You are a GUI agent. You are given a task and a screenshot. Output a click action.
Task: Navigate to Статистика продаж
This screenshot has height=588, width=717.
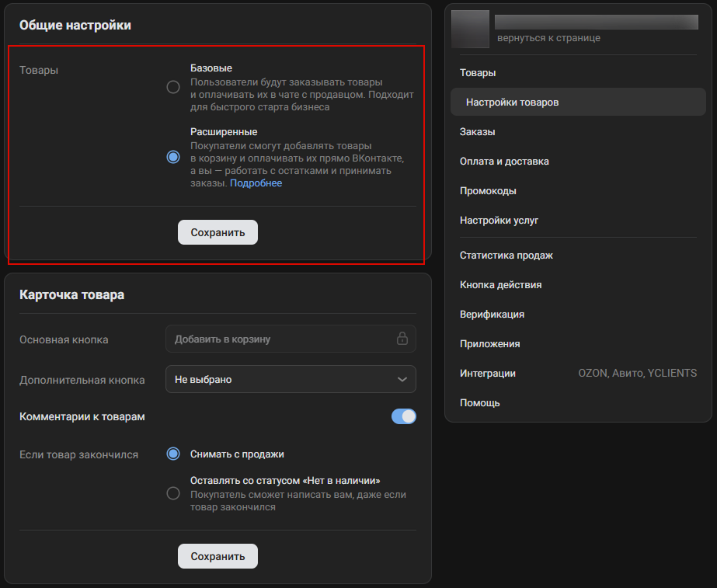click(506, 256)
